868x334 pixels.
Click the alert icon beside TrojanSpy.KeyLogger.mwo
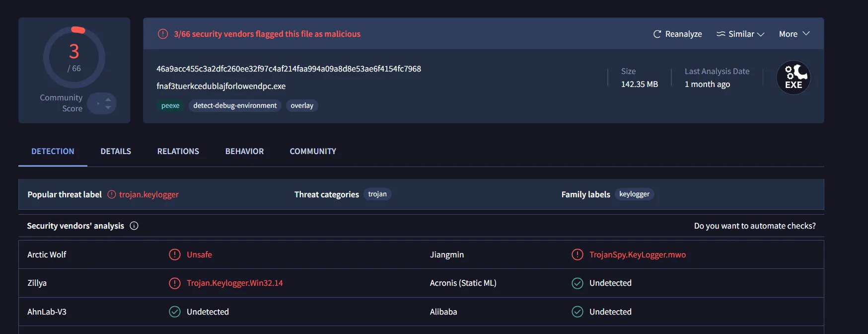point(577,254)
